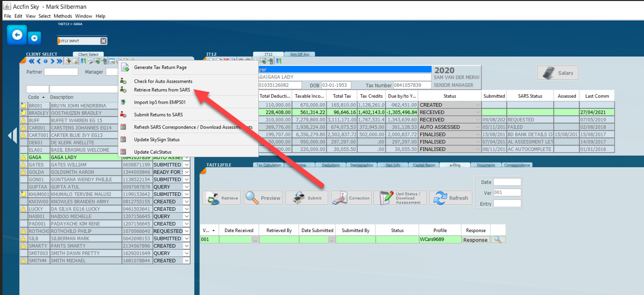
Task: Click the Partner filter input field
Action: [x=61, y=72]
